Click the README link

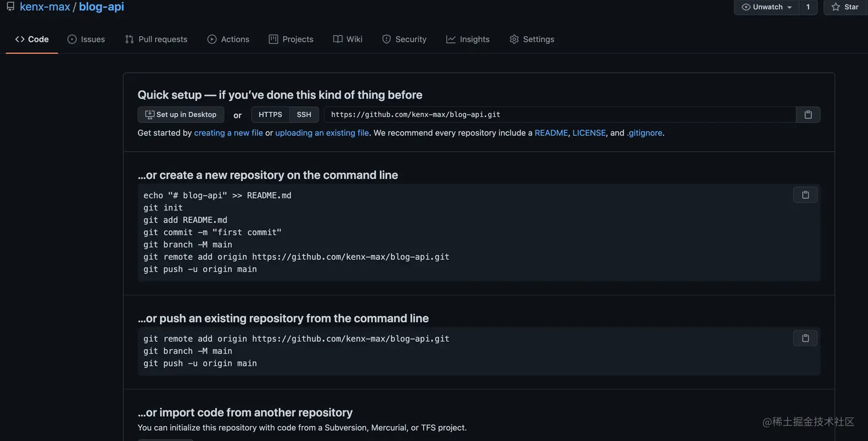click(x=551, y=132)
